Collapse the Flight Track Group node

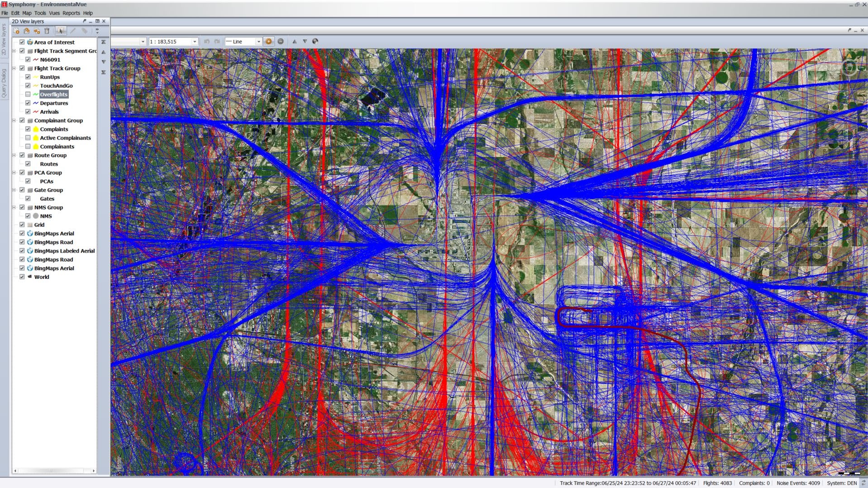[14, 68]
